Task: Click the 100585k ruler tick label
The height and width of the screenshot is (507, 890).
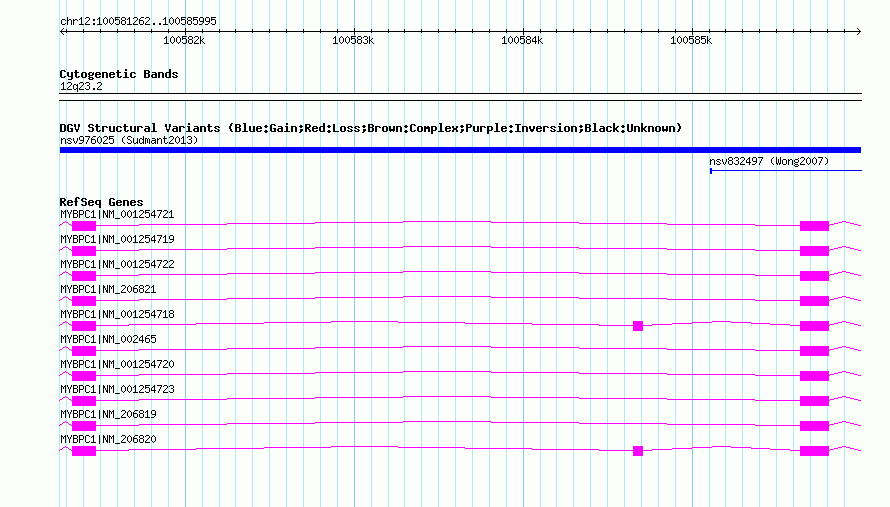Action: 691,40
